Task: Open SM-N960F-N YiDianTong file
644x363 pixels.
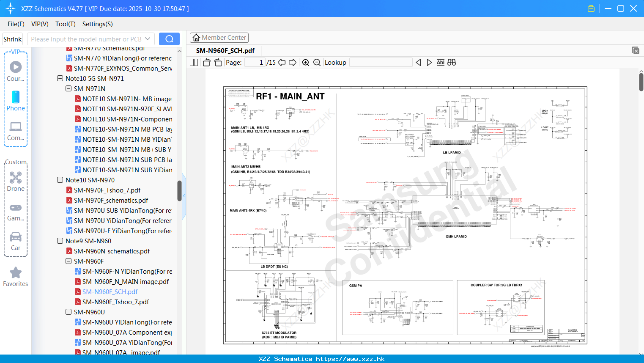Action: click(127, 271)
